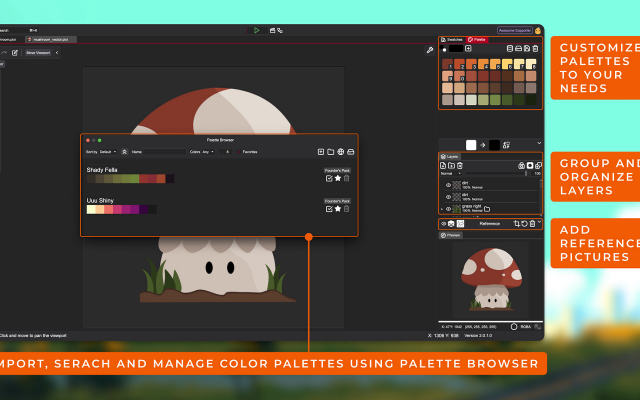The image size is (640, 400).
Task: Open the Preview tab
Action: tap(451, 235)
